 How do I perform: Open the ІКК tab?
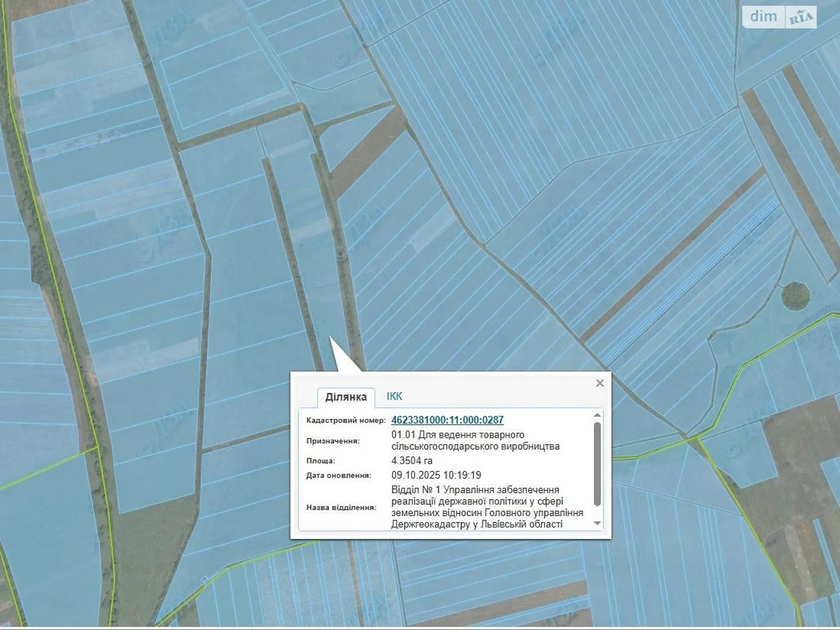(394, 396)
